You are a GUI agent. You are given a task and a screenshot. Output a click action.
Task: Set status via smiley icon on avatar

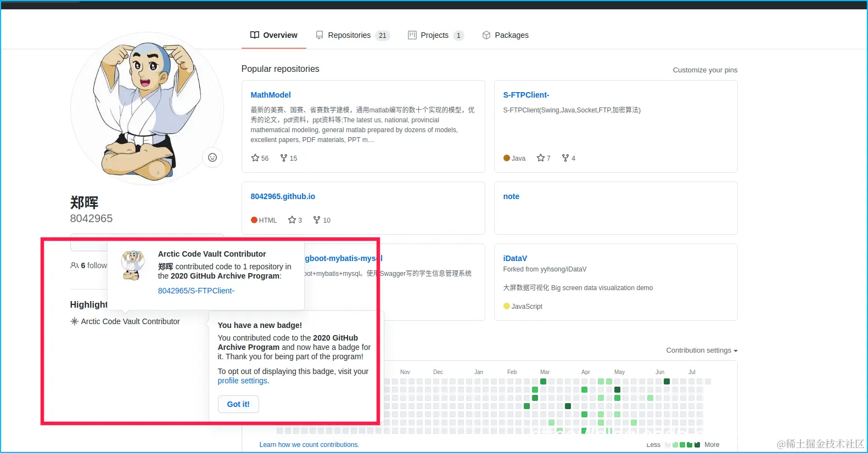click(x=212, y=157)
